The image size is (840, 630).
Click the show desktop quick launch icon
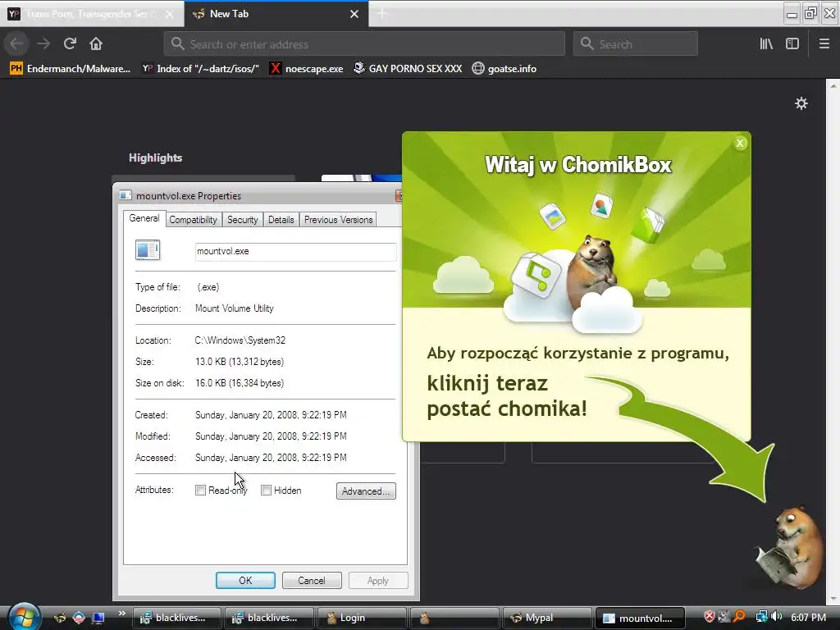click(x=98, y=618)
